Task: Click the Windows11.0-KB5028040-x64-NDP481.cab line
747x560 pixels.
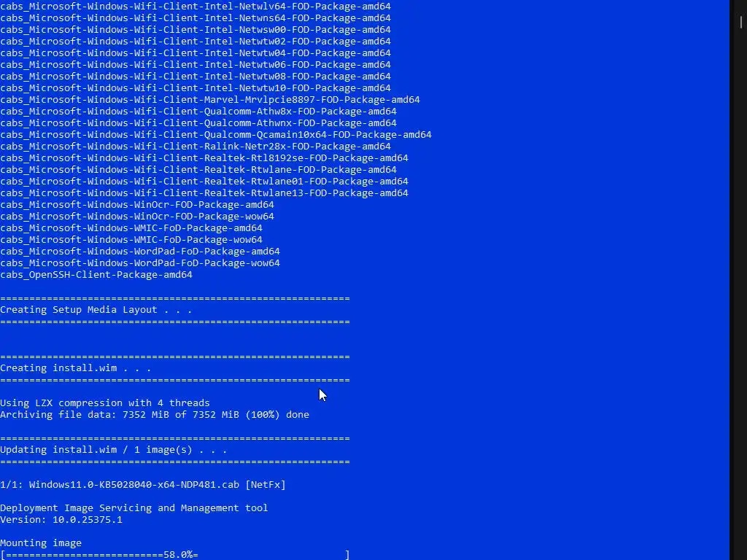Action: point(143,485)
